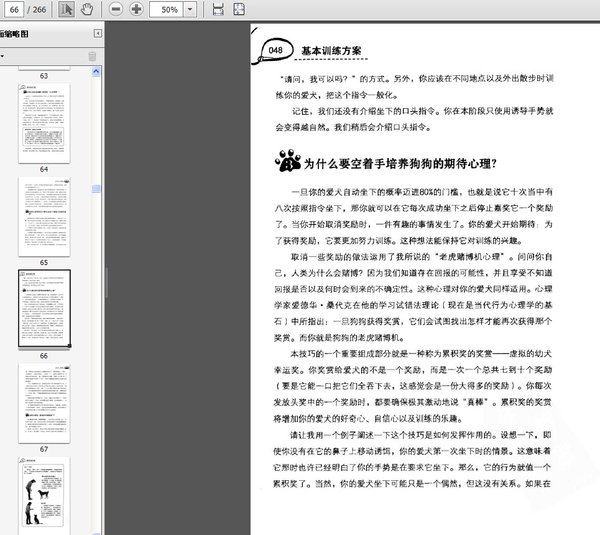Zoom out with minus button
Screen dimensions: 600x535
tap(116, 9)
